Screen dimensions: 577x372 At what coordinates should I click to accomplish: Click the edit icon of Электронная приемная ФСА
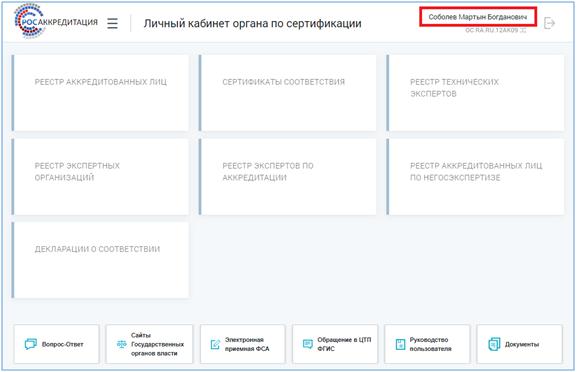[x=215, y=344]
